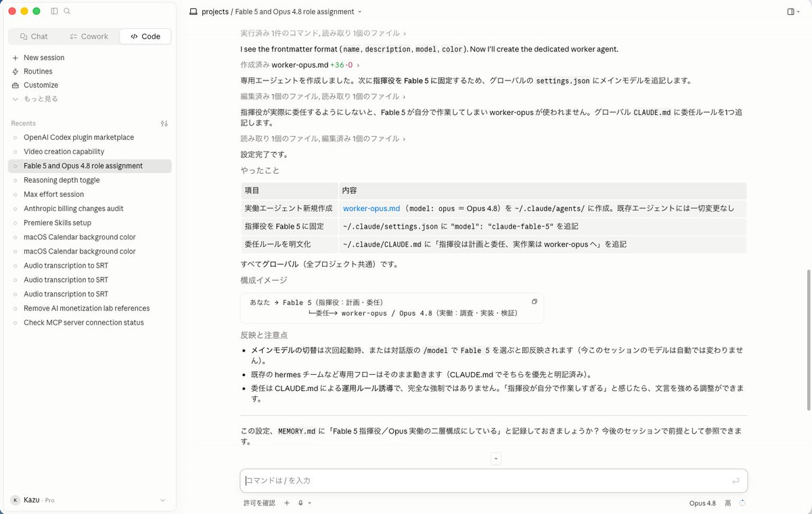The width and height of the screenshot is (812, 514).
Task: Open the Customize menu item
Action: [x=41, y=85]
